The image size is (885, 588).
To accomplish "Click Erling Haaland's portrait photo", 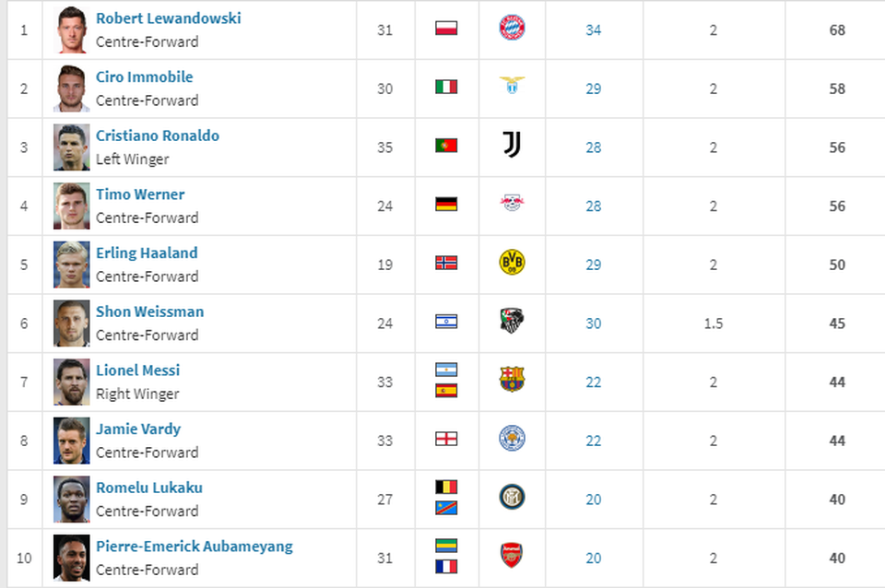I will (72, 265).
